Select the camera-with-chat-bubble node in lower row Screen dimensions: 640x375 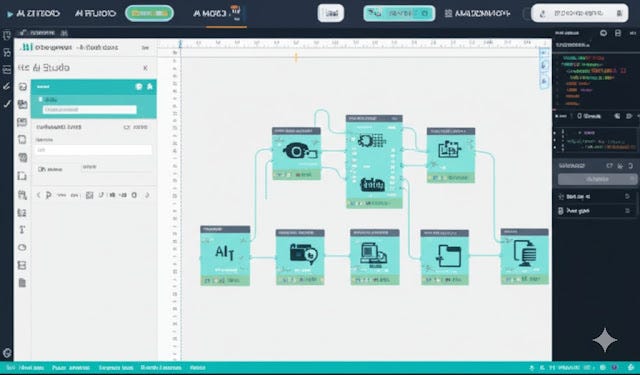click(300, 257)
